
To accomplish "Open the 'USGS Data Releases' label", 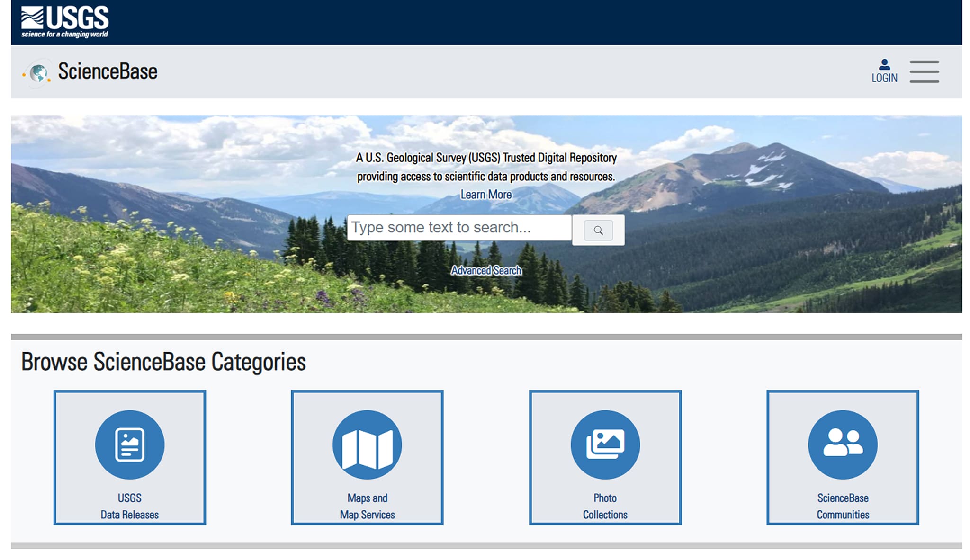I will pyautogui.click(x=129, y=506).
